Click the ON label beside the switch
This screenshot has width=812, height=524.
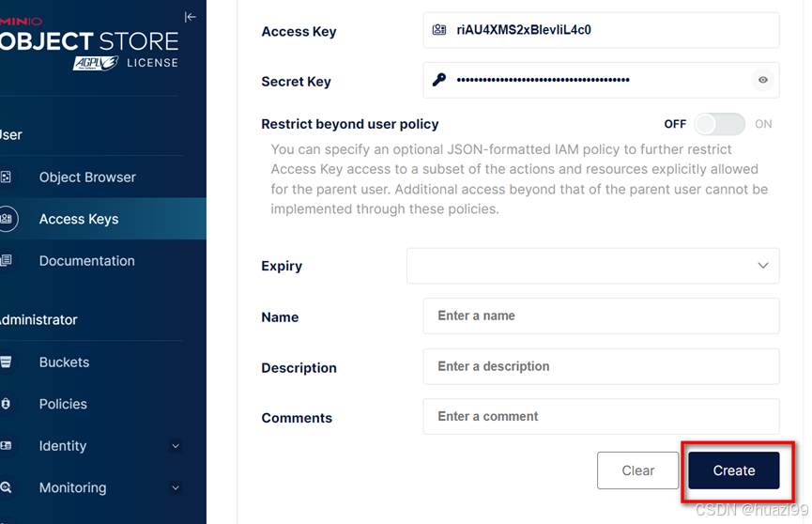[763, 124]
